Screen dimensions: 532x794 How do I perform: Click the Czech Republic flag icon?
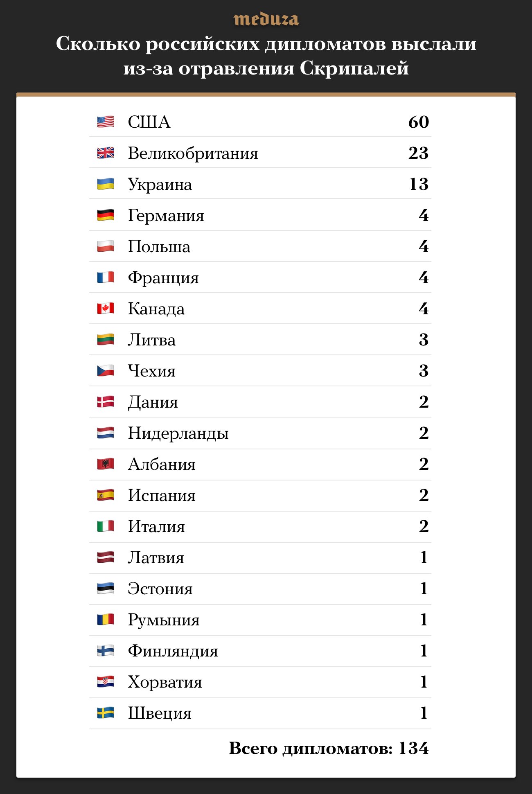click(106, 370)
